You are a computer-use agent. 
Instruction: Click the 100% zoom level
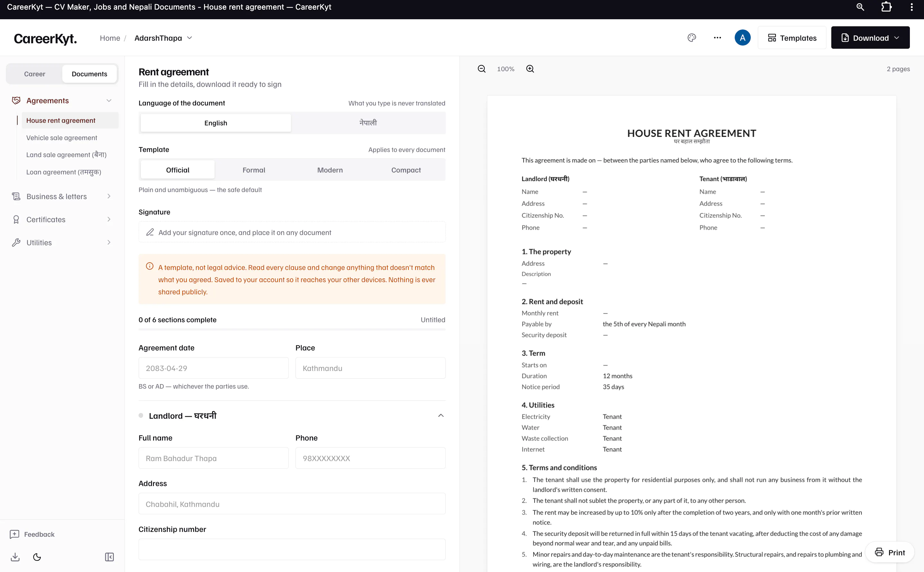(x=505, y=69)
